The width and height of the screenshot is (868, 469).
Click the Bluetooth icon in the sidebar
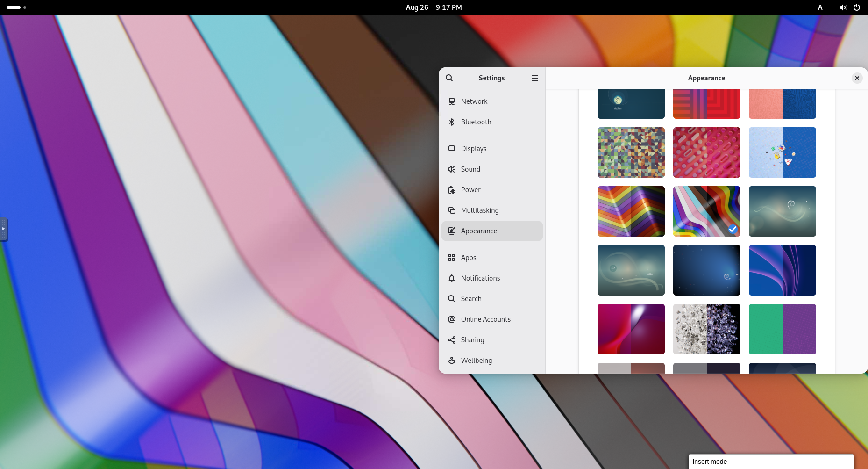[452, 122]
